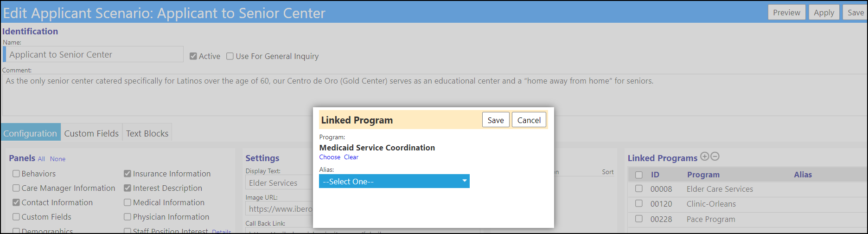Switch to the Custom Fields tab
The height and width of the screenshot is (234, 868).
click(91, 133)
